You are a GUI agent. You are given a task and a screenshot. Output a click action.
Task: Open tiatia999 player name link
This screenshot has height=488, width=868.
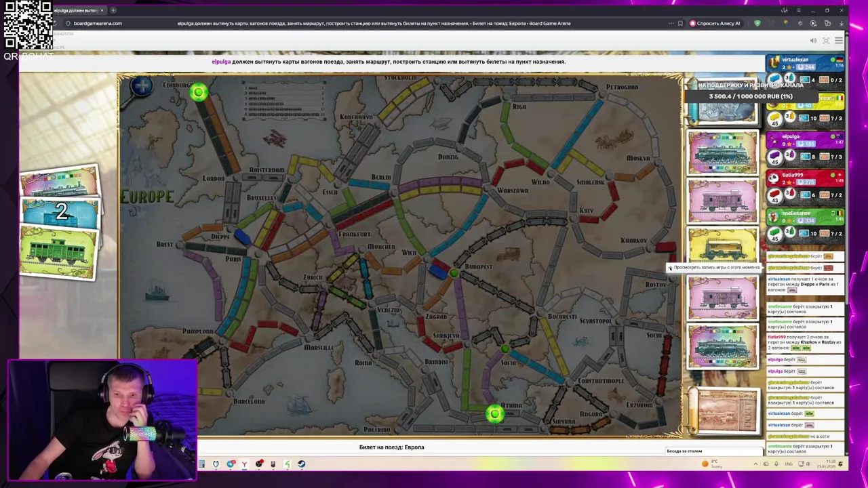point(793,175)
